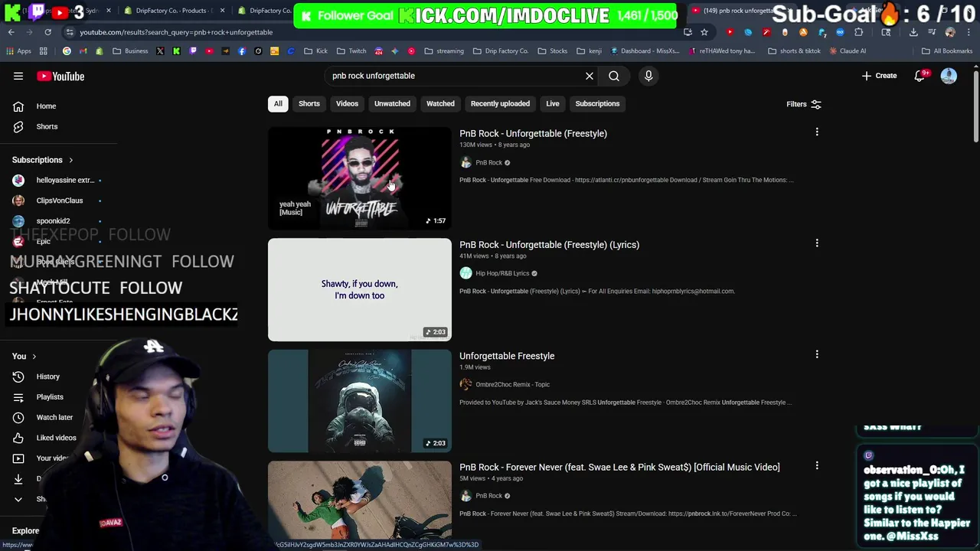The image size is (980, 551).
Task: Open the Claude AI bookmark
Action: (847, 51)
